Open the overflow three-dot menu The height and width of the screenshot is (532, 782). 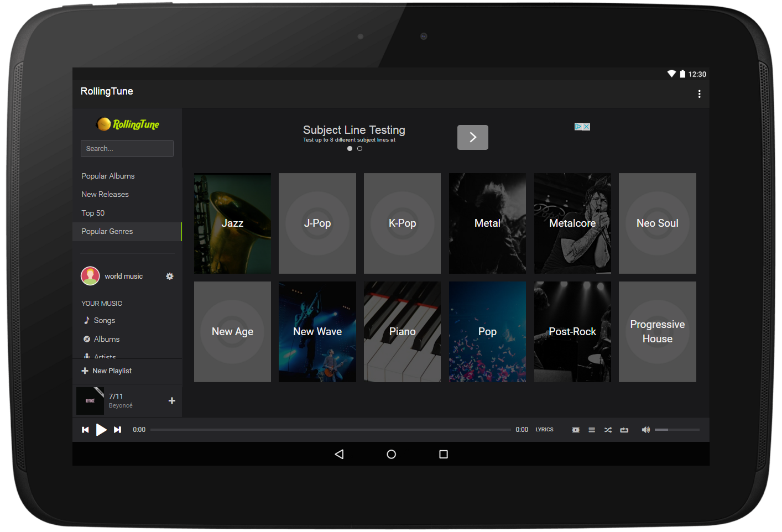tap(699, 94)
